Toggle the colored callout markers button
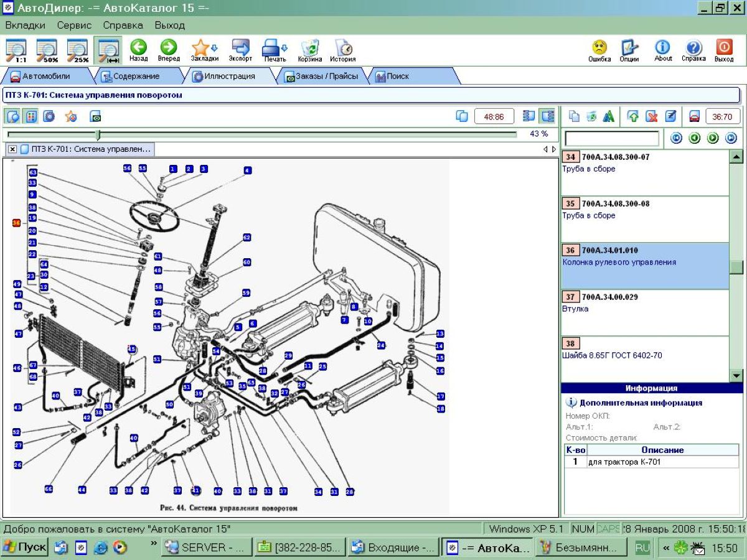Image resolution: width=747 pixels, height=560 pixels. coord(31,116)
